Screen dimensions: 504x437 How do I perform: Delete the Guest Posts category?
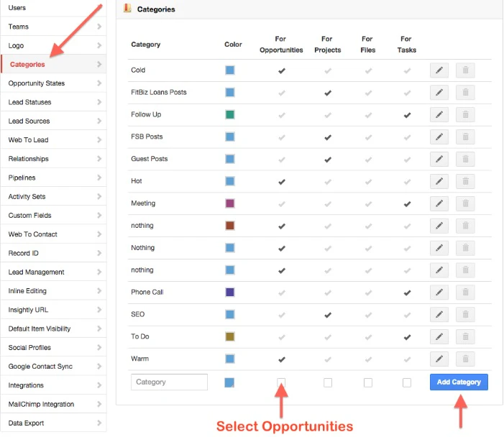465,159
